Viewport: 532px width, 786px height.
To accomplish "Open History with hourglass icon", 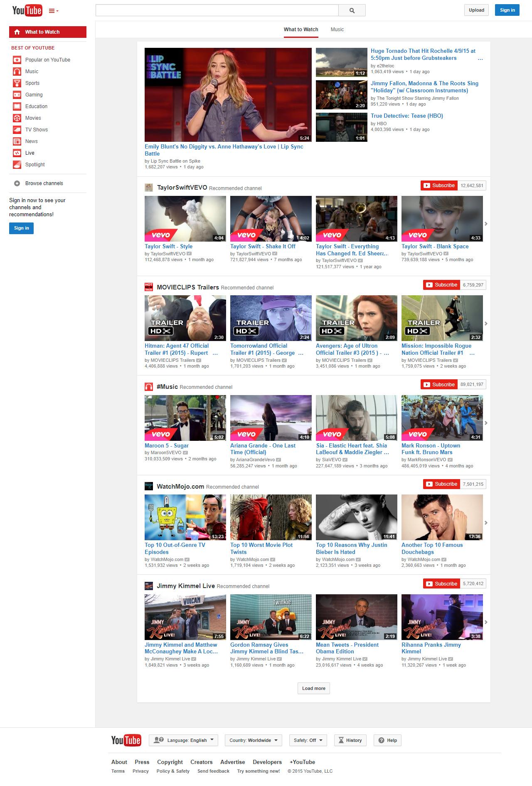I will (350, 740).
